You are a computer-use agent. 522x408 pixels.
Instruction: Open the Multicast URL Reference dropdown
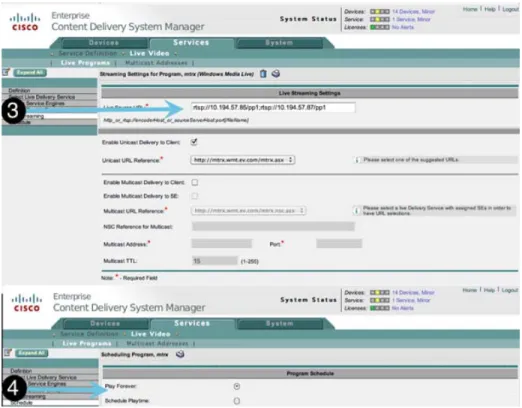pos(249,211)
